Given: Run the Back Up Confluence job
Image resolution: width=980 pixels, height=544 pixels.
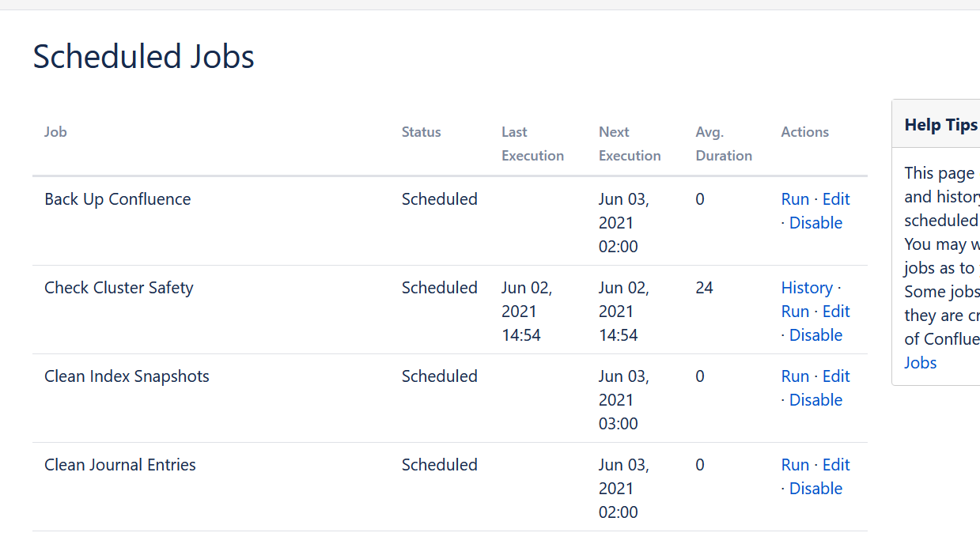Looking at the screenshot, I should [x=795, y=199].
